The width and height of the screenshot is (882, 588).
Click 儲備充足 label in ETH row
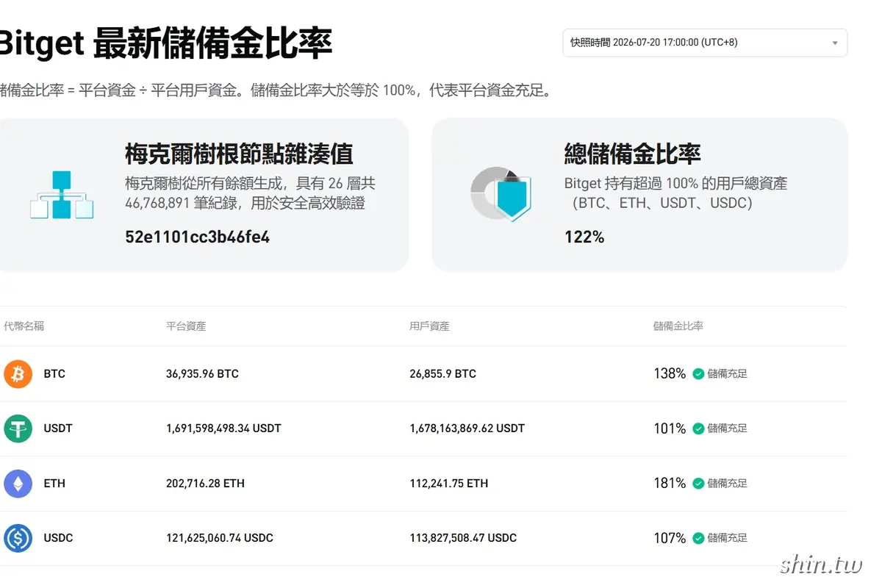coord(728,484)
